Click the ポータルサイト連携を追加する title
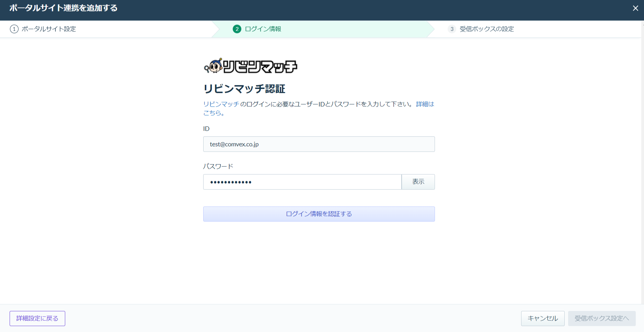The image size is (644, 332). click(64, 8)
